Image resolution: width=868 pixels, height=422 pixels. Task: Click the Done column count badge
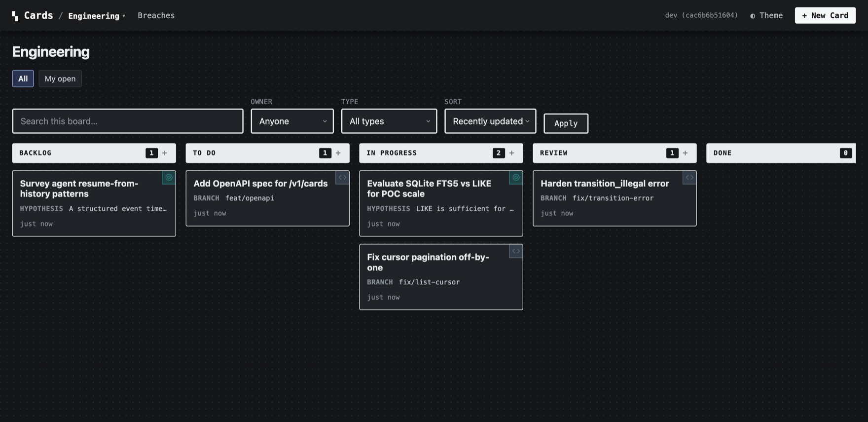pos(846,153)
